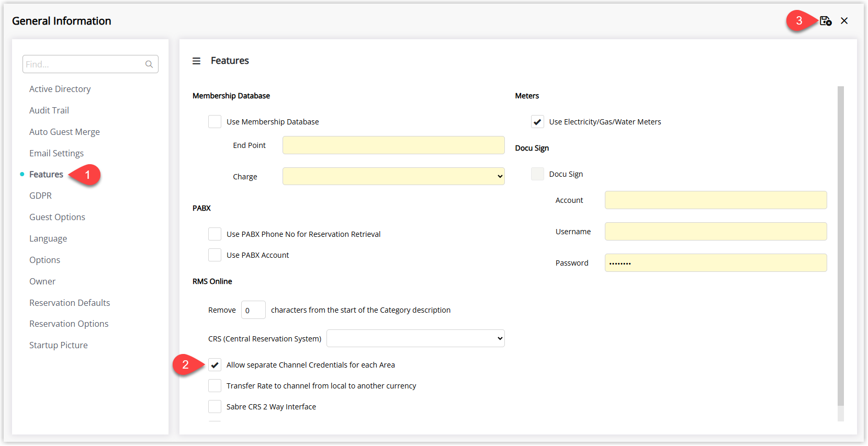Check Sabre CRS 2 Way Interface

[x=215, y=407]
